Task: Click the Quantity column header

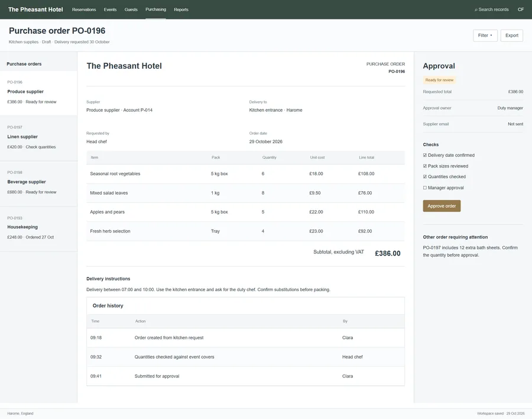Action: (270, 157)
